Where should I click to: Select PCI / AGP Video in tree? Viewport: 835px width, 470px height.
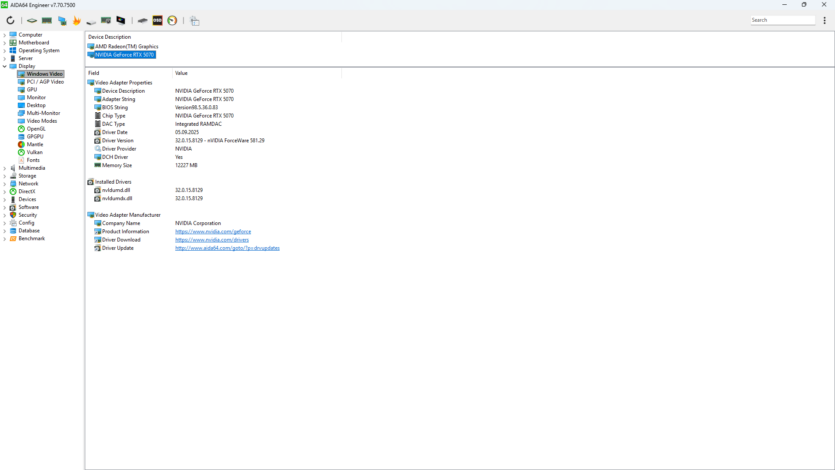44,82
